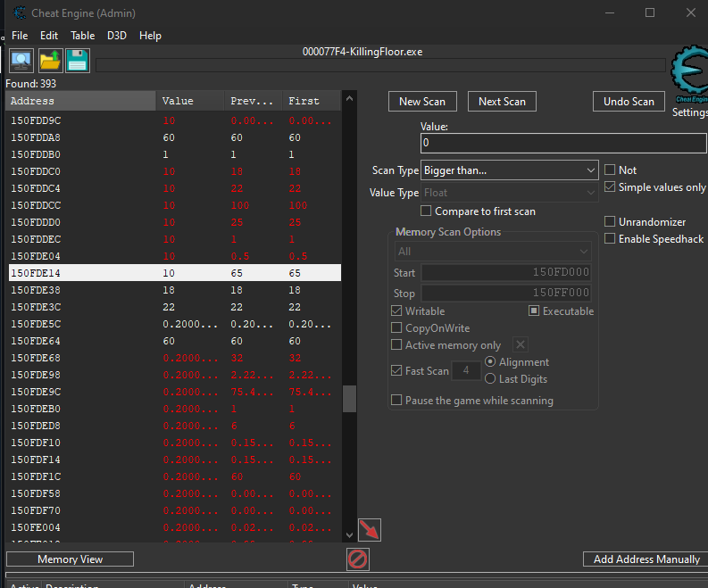Click the red circle clear list icon
This screenshot has height=588, width=708.
pos(358,559)
